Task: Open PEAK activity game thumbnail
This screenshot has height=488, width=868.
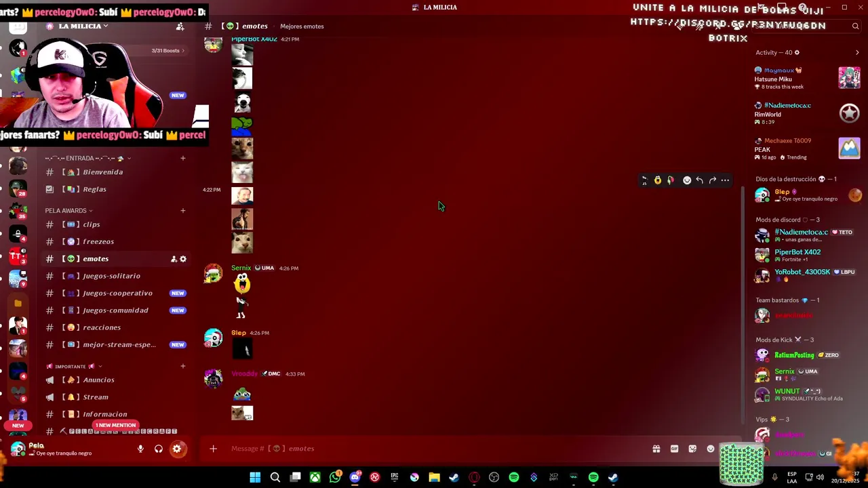Action: [849, 148]
